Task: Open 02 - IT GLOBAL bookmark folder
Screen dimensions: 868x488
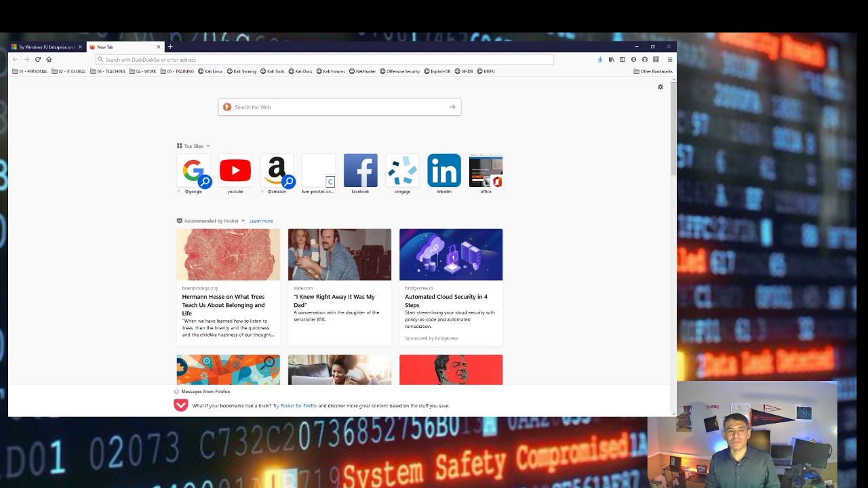Action: tap(69, 71)
